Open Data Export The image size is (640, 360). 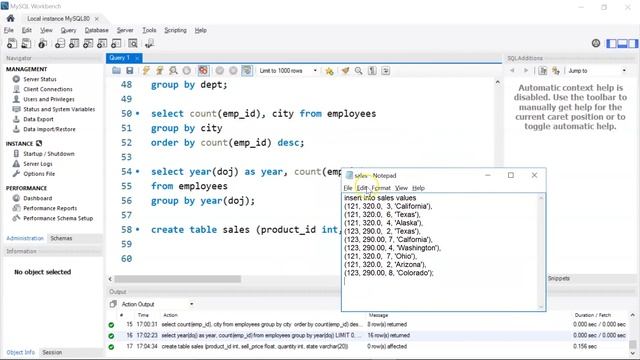click(x=38, y=119)
